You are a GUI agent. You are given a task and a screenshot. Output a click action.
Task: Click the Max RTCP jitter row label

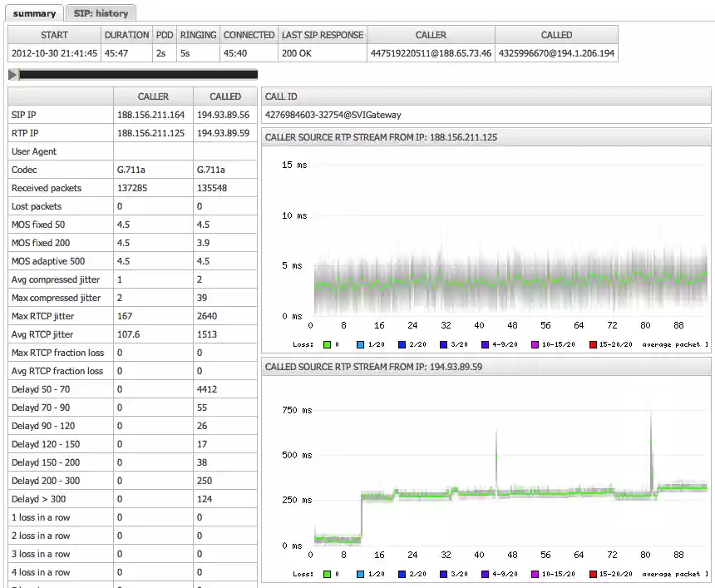coord(43,316)
